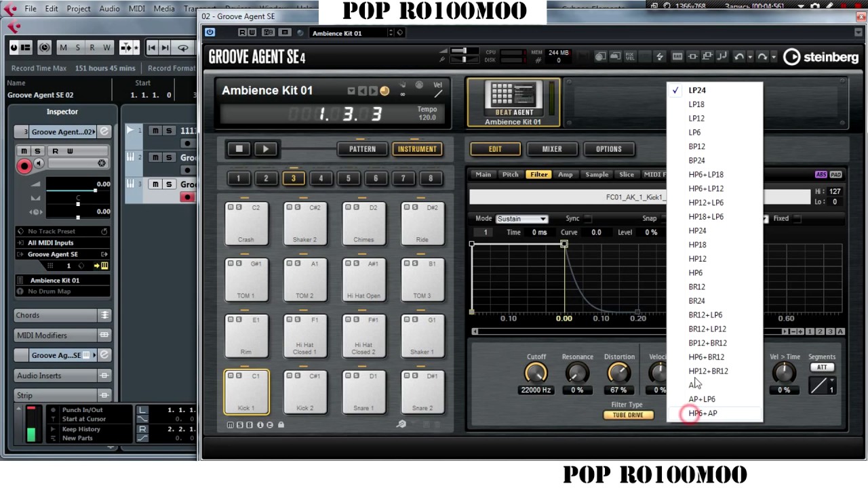Select the Snare 1 pad
This screenshot has height=488, width=868.
pyautogui.click(x=363, y=392)
